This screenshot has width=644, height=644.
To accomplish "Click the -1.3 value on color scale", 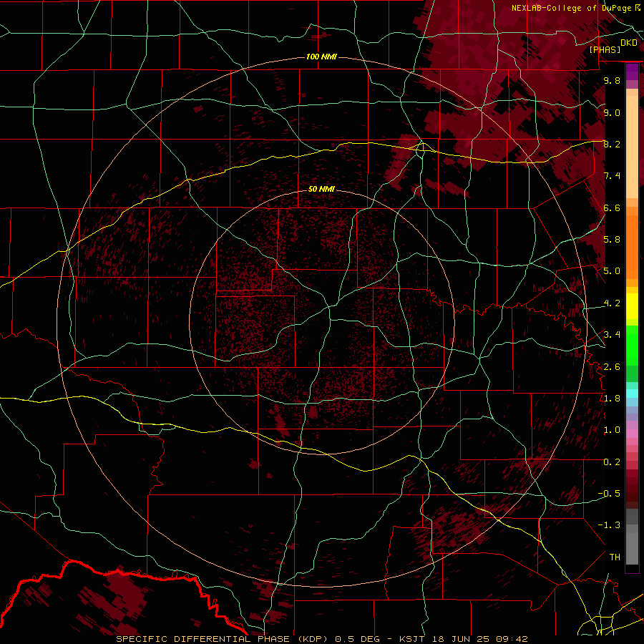I will 609,525.
